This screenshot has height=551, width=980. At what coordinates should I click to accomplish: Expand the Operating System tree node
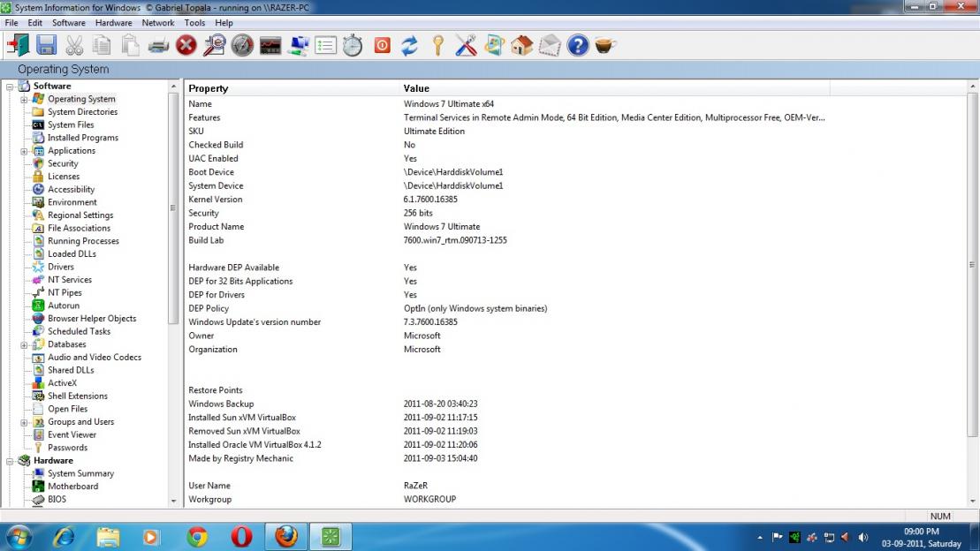pos(24,99)
